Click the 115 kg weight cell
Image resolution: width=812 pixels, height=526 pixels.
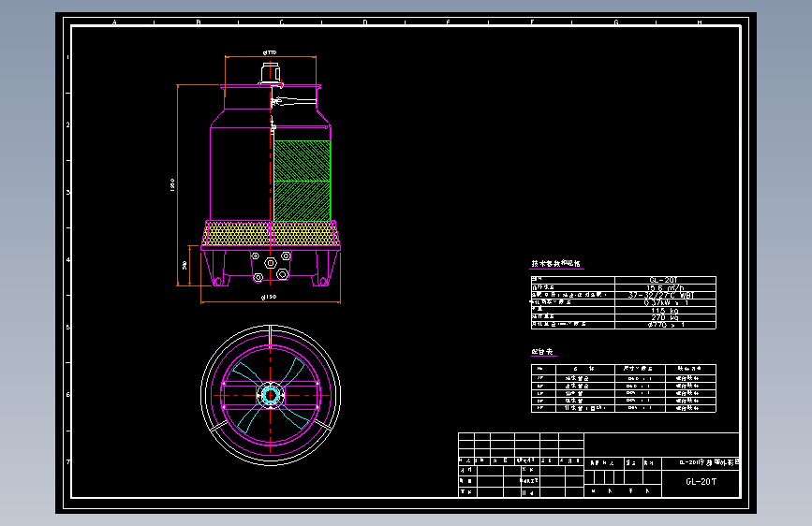[x=664, y=310]
